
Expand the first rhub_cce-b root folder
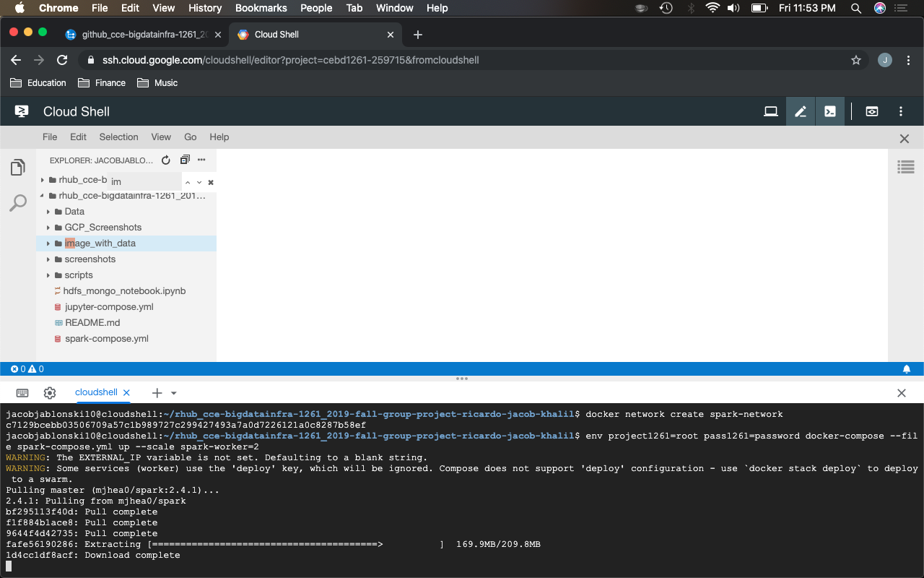[43, 180]
